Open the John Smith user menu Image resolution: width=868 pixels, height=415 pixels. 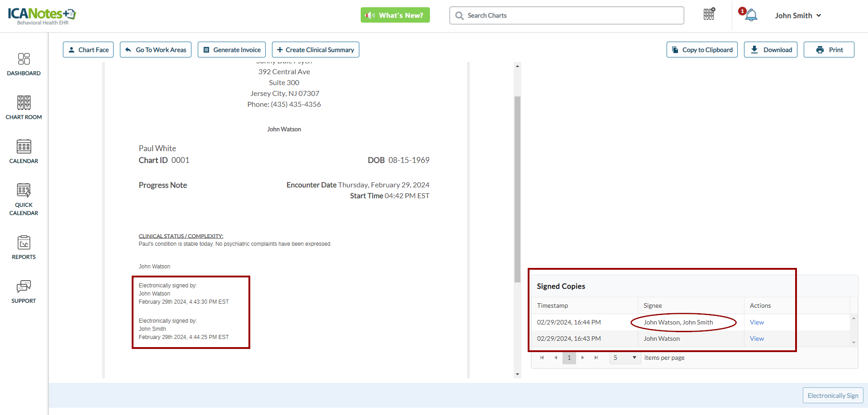click(798, 15)
